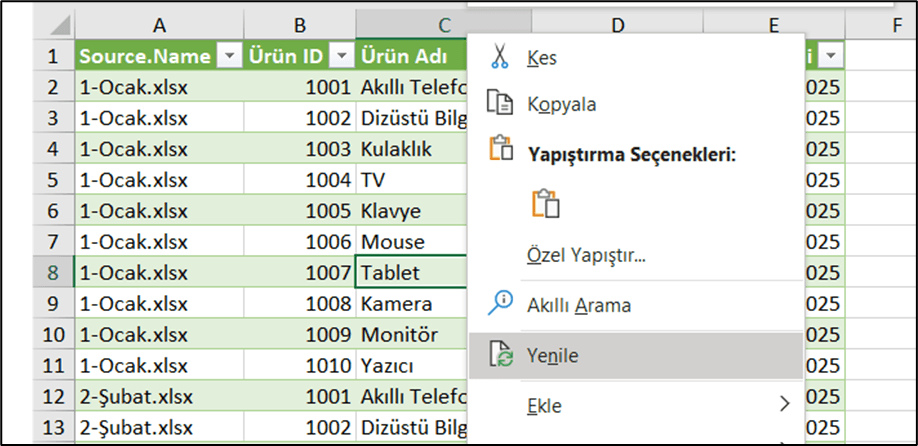Open the filter dropdown in column E header
Screen dimensions: 918x446
tap(831, 56)
